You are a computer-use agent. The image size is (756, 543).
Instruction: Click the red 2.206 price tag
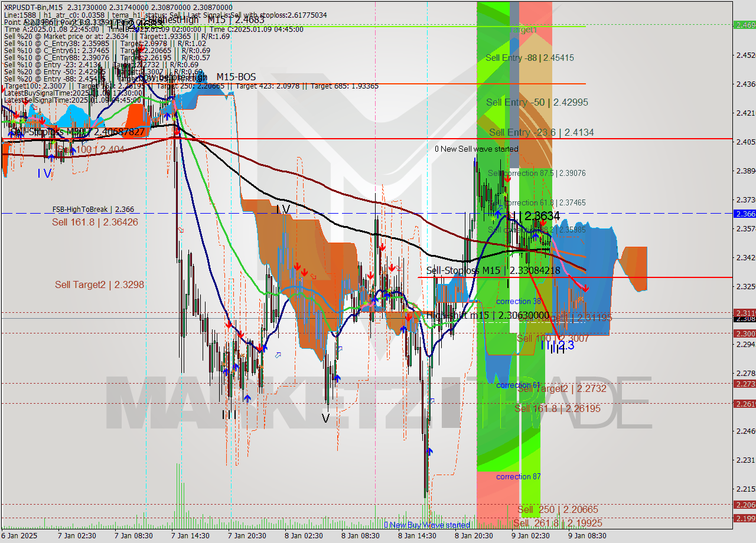[744, 505]
